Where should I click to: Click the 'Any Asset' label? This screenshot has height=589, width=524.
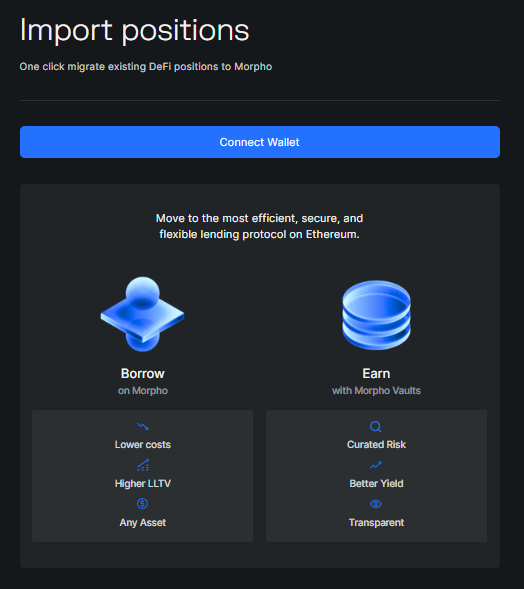pyautogui.click(x=143, y=523)
